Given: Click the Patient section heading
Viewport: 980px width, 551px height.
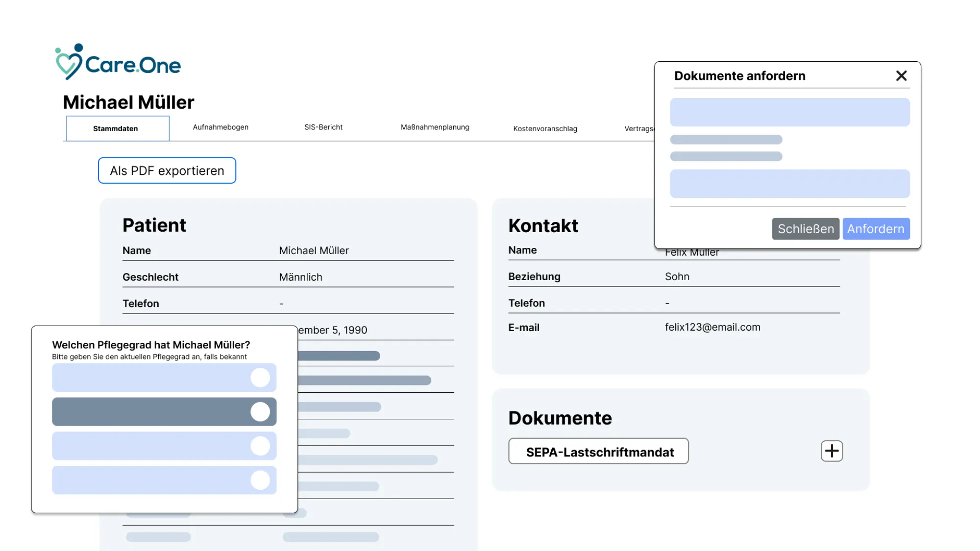Looking at the screenshot, I should (154, 225).
